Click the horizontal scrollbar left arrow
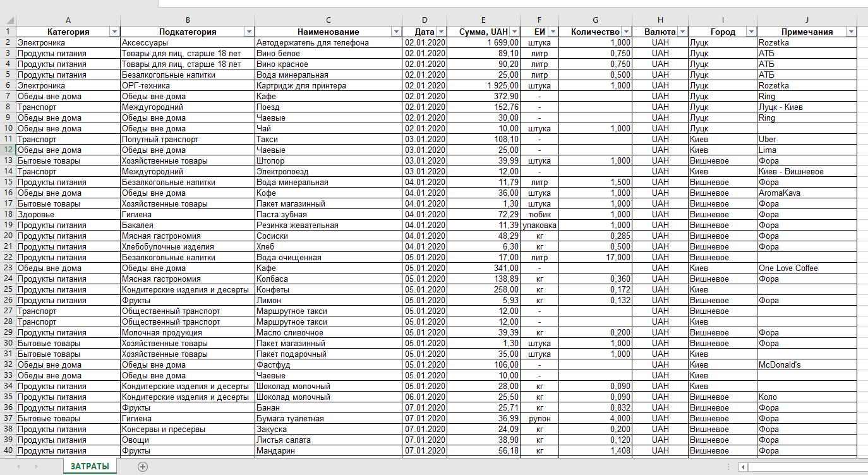The image size is (868, 475). (x=744, y=467)
